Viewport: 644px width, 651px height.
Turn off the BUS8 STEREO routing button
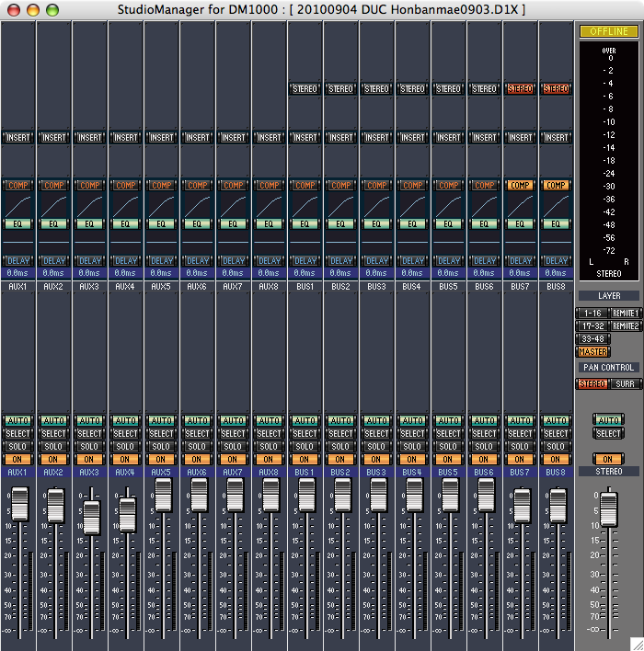(556, 89)
